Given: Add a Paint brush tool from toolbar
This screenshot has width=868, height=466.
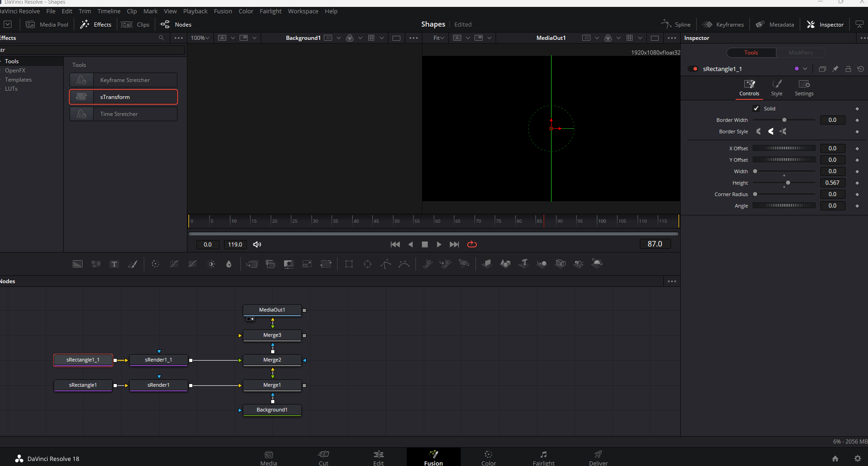Looking at the screenshot, I should (x=133, y=264).
